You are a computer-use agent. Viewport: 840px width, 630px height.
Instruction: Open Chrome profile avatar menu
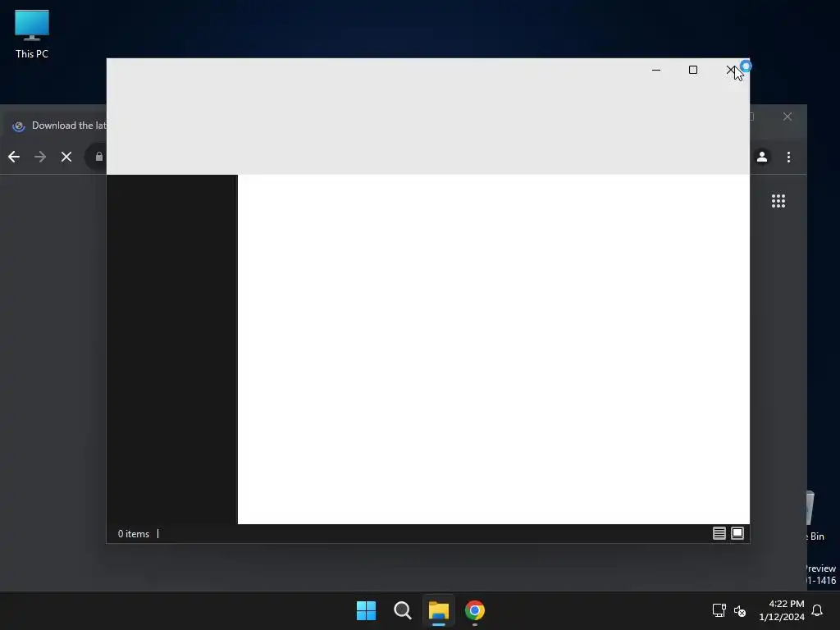coord(762,157)
